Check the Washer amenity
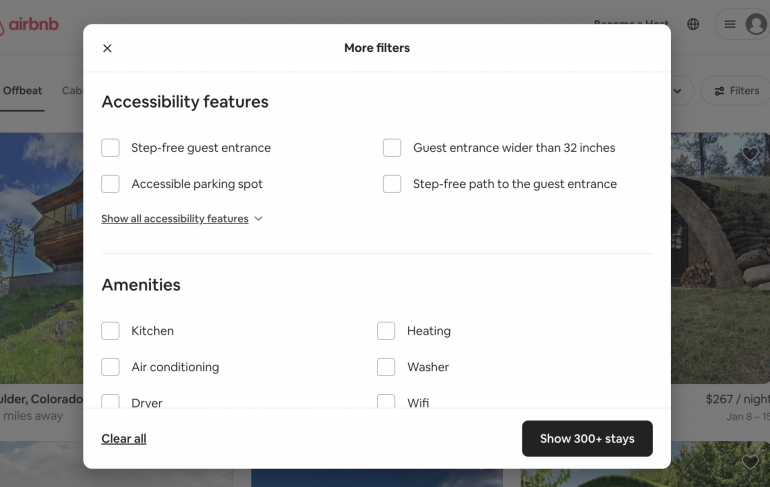The width and height of the screenshot is (770, 487). pyautogui.click(x=386, y=367)
